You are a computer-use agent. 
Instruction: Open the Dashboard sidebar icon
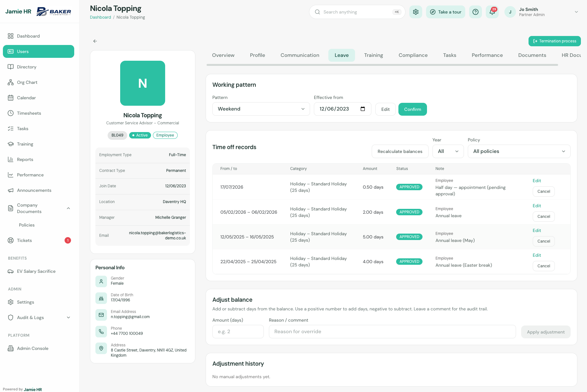pos(11,36)
